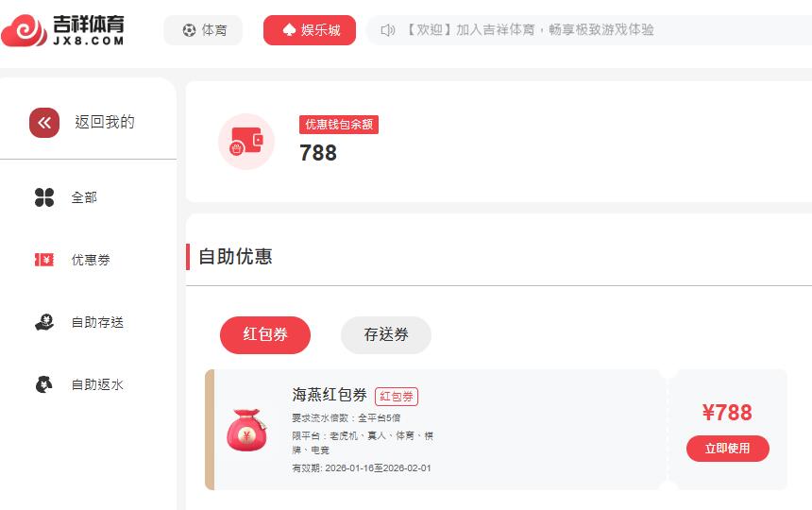
Task: Click the speaker announcement icon
Action: 388,30
